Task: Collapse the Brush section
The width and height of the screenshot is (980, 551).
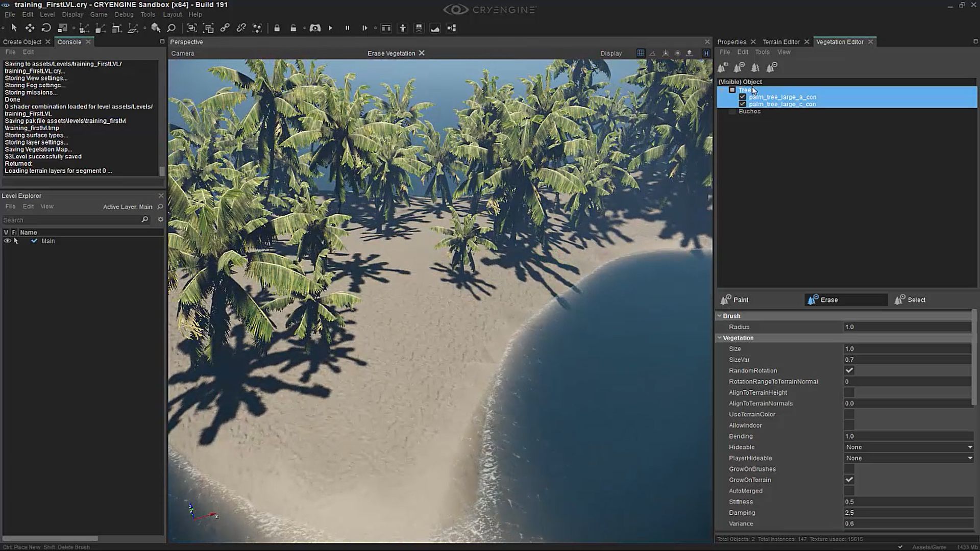Action: point(719,316)
